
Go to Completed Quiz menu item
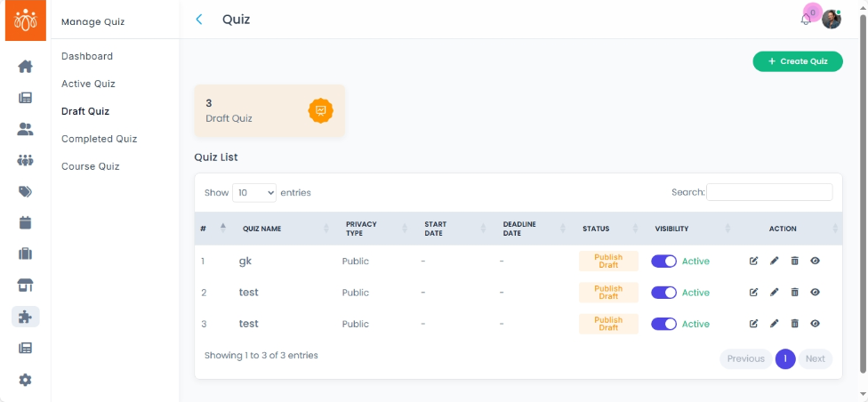(x=99, y=139)
